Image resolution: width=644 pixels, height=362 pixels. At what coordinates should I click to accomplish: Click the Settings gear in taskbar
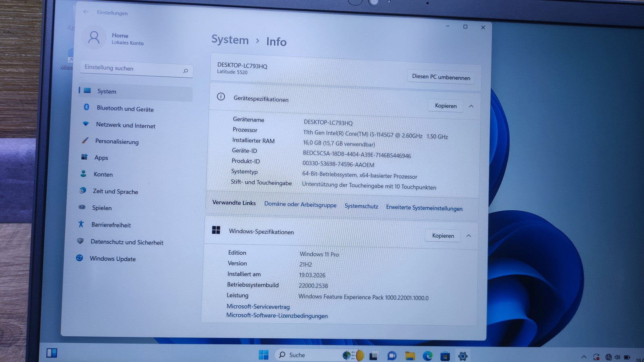(462, 356)
